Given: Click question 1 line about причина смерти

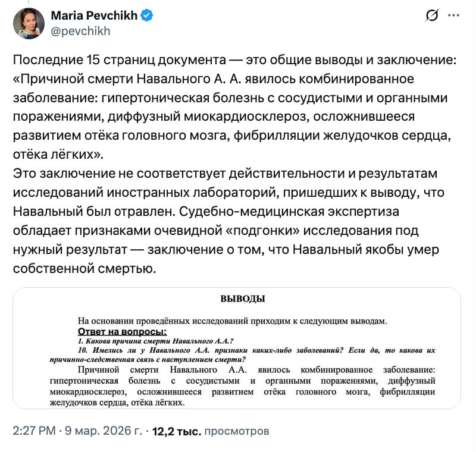Looking at the screenshot, I should coord(155,341).
